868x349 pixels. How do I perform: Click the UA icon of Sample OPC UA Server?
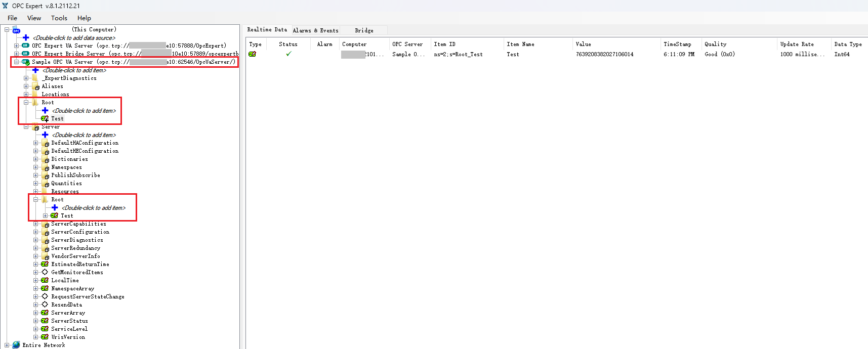[25, 62]
